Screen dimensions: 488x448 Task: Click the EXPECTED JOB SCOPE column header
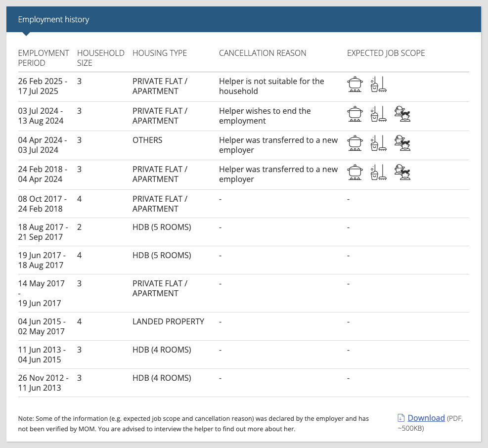[x=386, y=53]
